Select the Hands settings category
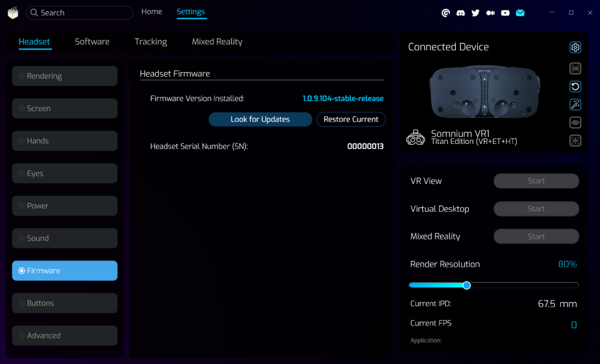 [x=64, y=140]
